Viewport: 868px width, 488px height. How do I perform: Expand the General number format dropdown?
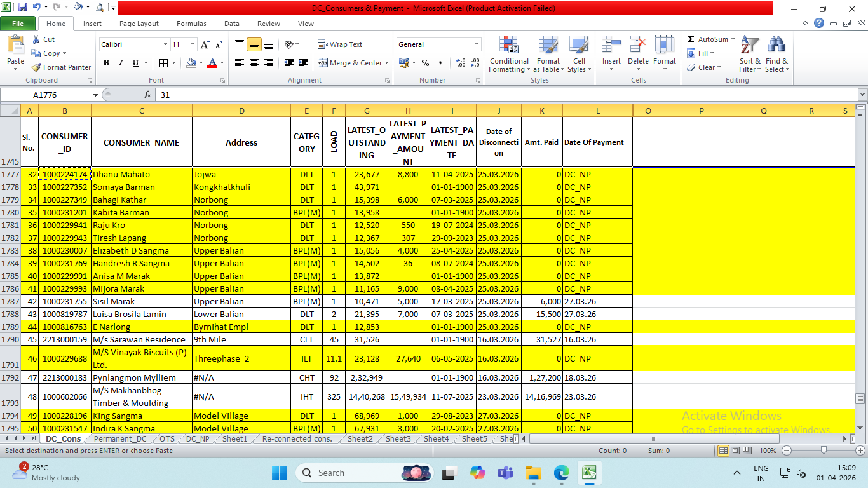pos(477,44)
